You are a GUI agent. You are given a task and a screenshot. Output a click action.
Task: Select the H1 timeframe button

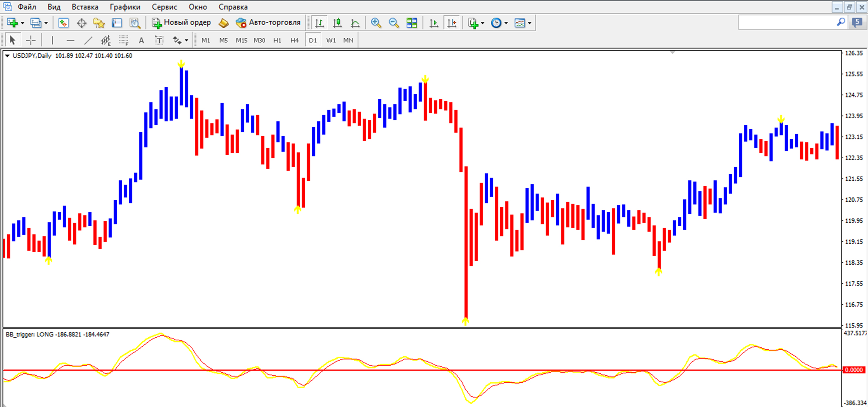(277, 41)
